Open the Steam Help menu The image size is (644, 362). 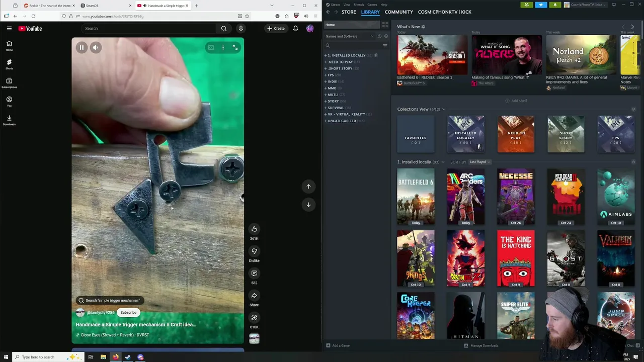point(384,5)
